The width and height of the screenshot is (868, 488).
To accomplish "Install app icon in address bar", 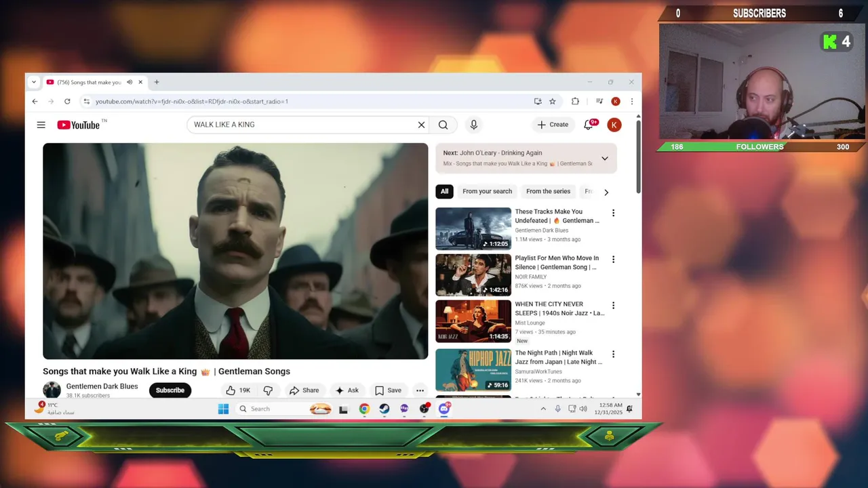I will (538, 102).
